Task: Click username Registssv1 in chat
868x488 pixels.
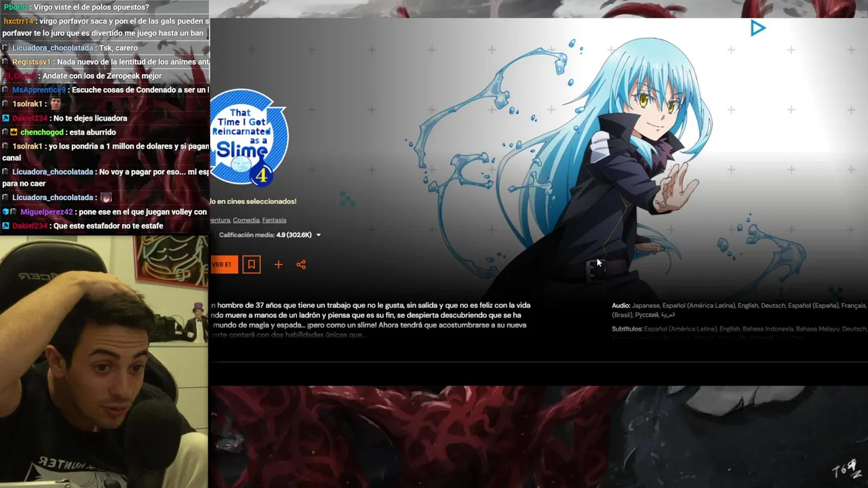Action: tap(31, 62)
